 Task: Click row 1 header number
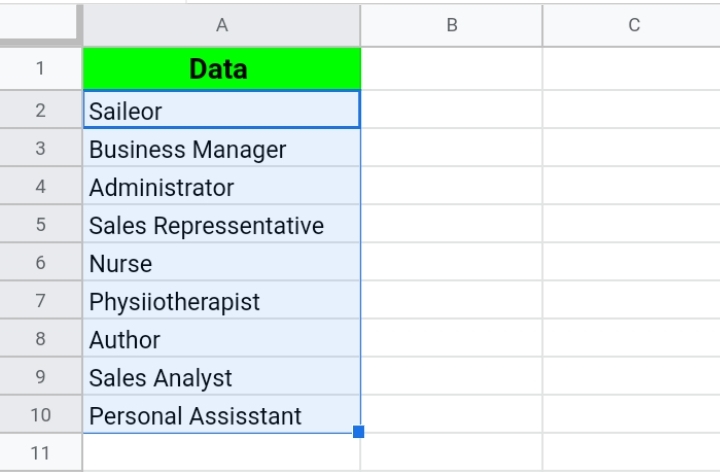tap(40, 68)
